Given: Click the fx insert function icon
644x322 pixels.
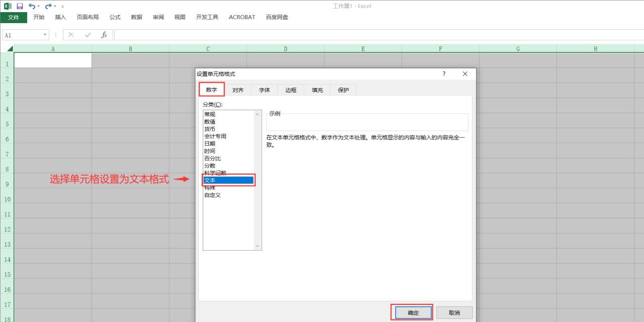Looking at the screenshot, I should (104, 35).
